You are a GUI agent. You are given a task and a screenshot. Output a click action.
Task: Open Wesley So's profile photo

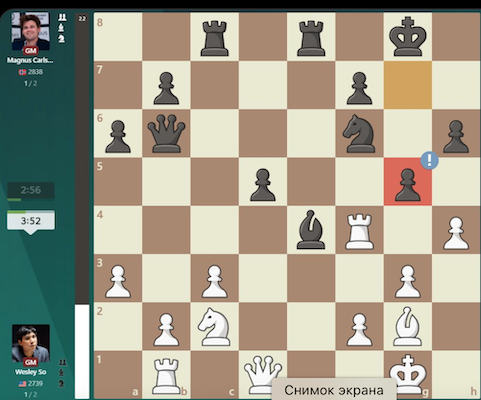[x=31, y=343]
